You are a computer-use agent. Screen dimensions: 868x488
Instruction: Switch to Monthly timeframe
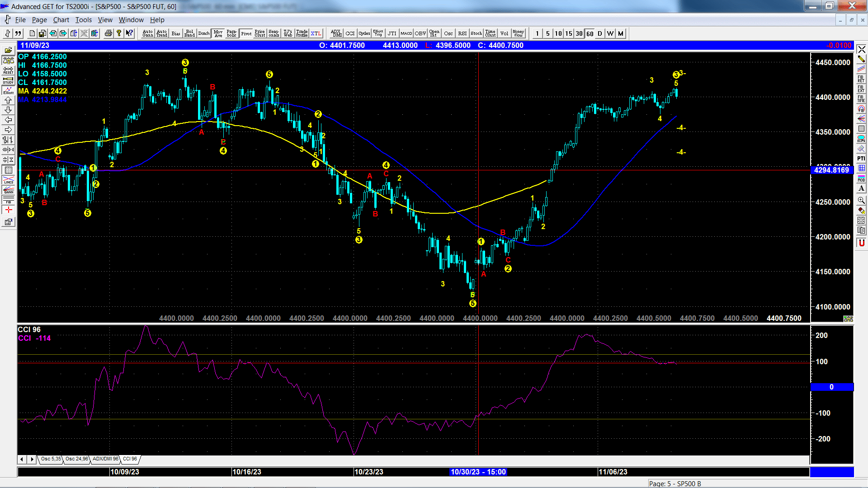(621, 33)
